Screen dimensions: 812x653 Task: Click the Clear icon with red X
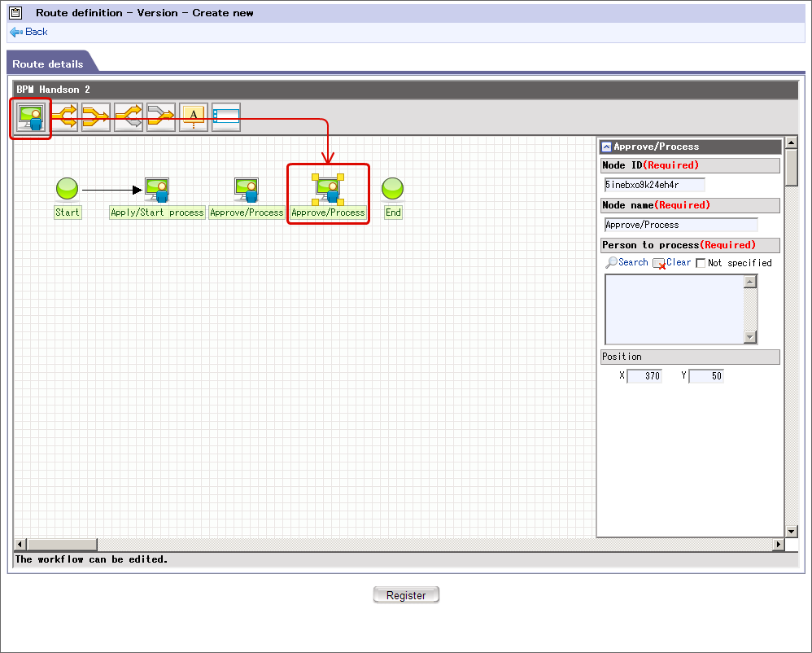click(659, 264)
